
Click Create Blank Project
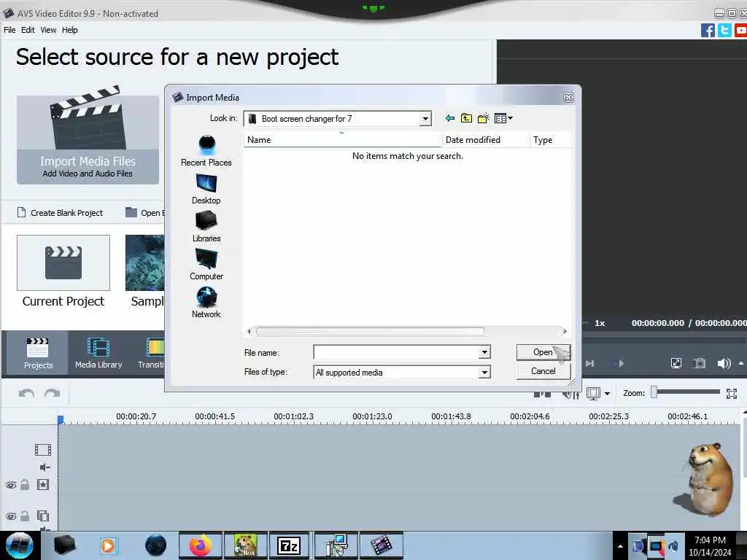(61, 213)
